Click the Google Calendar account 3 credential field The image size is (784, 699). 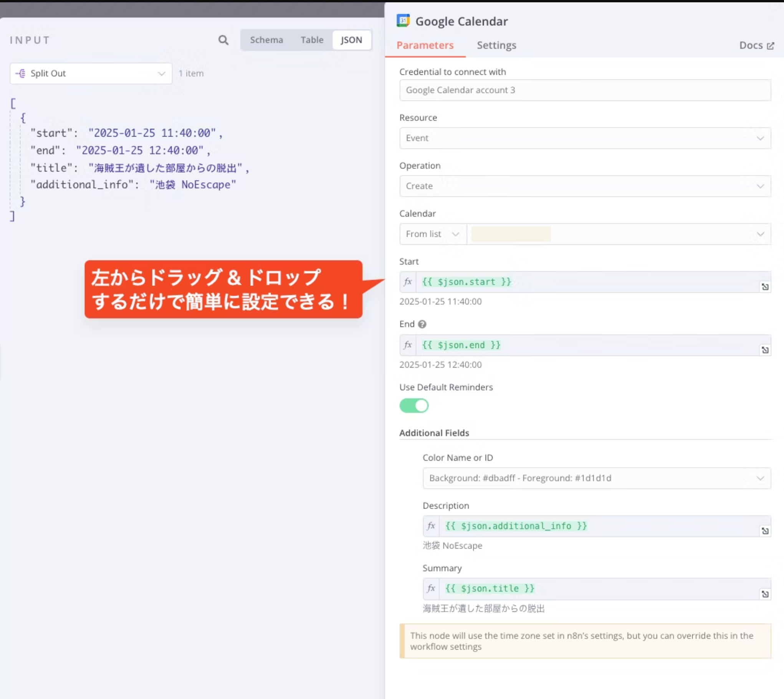(x=584, y=90)
